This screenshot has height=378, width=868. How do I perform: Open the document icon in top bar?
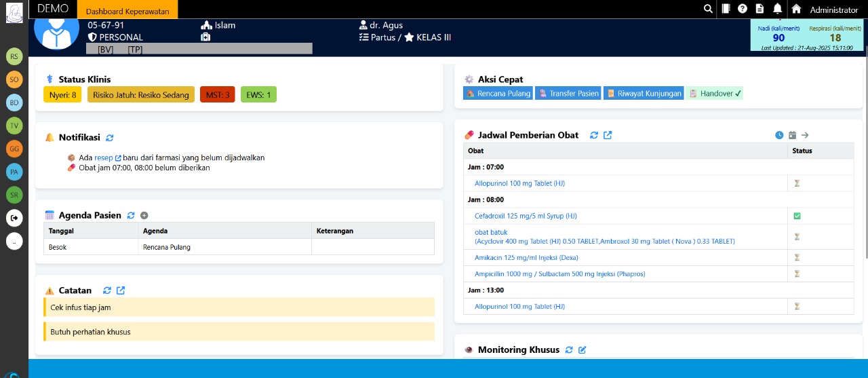(x=759, y=9)
